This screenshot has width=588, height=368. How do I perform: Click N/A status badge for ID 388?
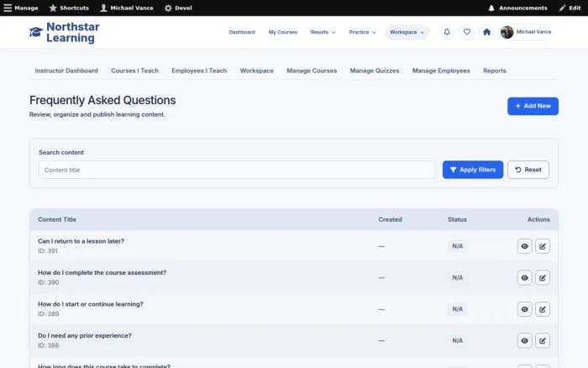[457, 340]
